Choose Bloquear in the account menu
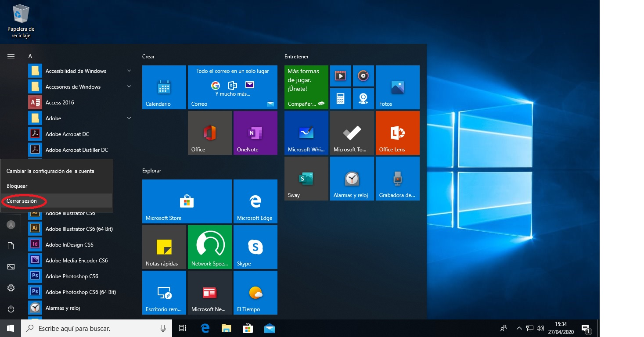The image size is (644, 337). [x=17, y=186]
